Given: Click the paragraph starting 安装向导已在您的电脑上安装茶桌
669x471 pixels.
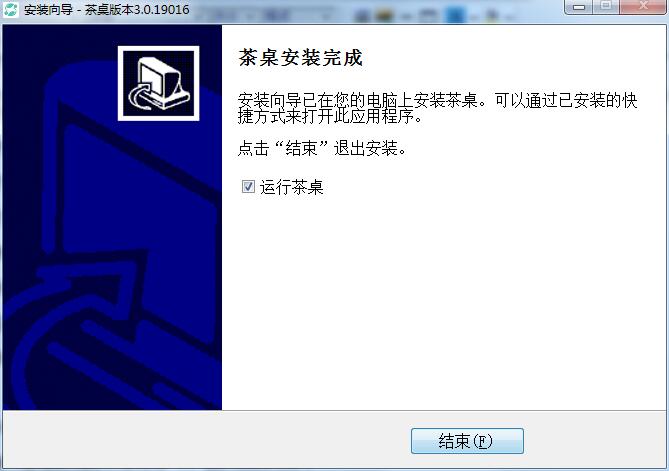Looking at the screenshot, I should tap(437, 108).
